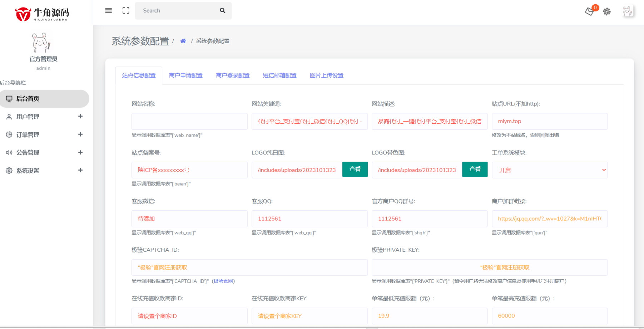Click the 系统参数配置 breadcrumb text

pos(213,41)
